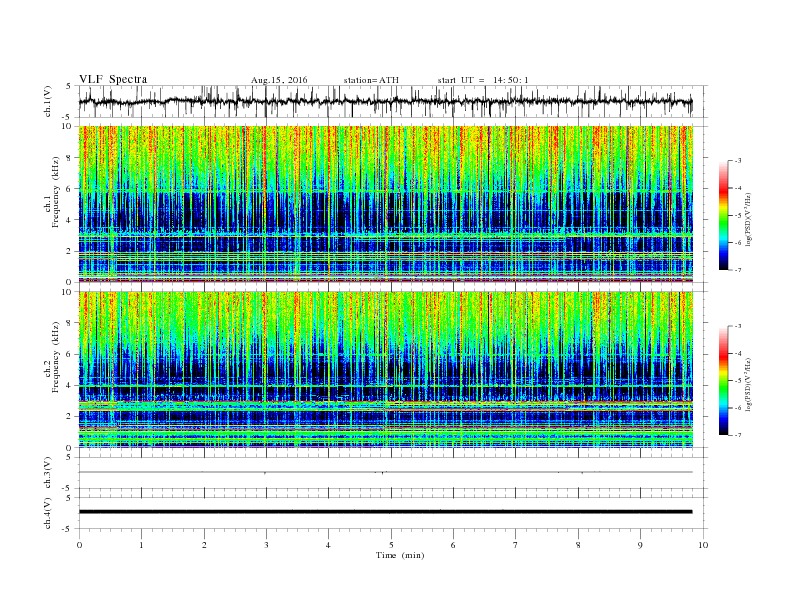
Task: Click the ch.1 log(PSD) colorbar label
Action: click(748, 219)
